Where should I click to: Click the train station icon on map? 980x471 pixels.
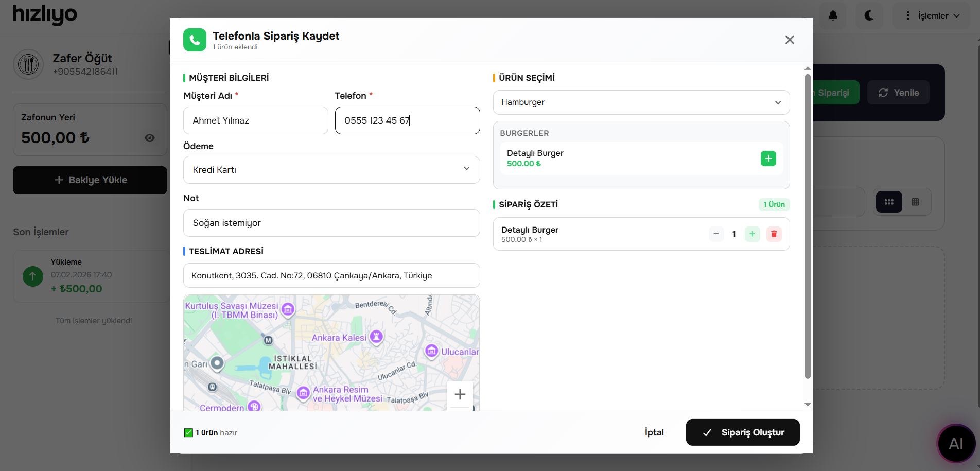pos(213,387)
